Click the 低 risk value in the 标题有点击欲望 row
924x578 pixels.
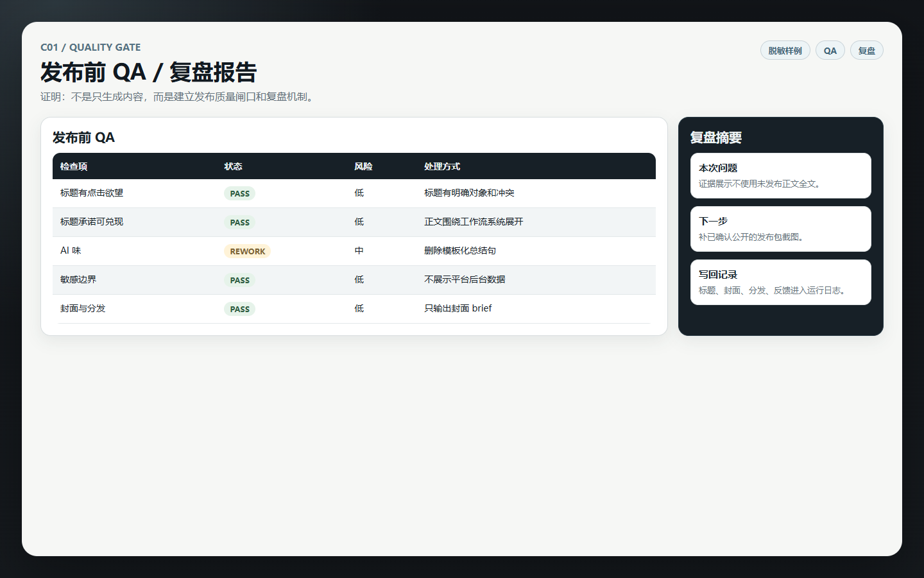click(359, 193)
